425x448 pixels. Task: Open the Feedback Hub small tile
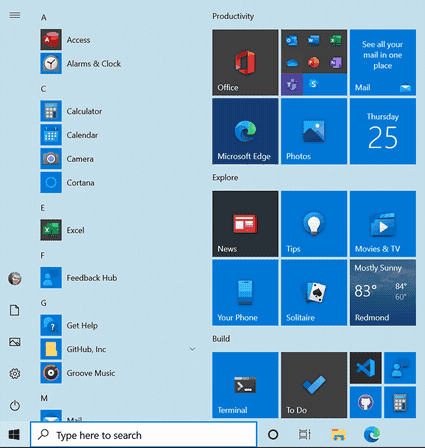coord(400,368)
